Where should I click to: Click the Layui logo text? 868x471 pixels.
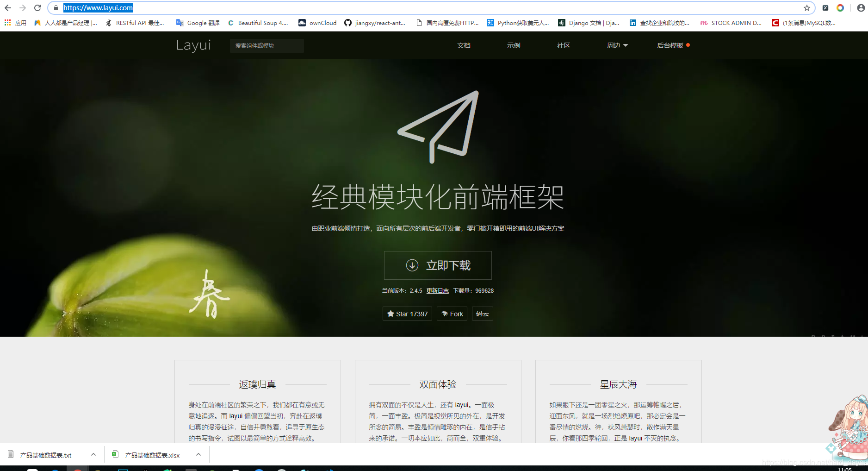click(193, 45)
